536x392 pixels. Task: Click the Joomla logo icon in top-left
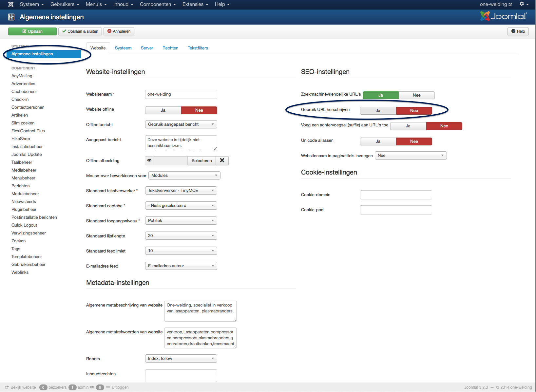(x=11, y=4)
